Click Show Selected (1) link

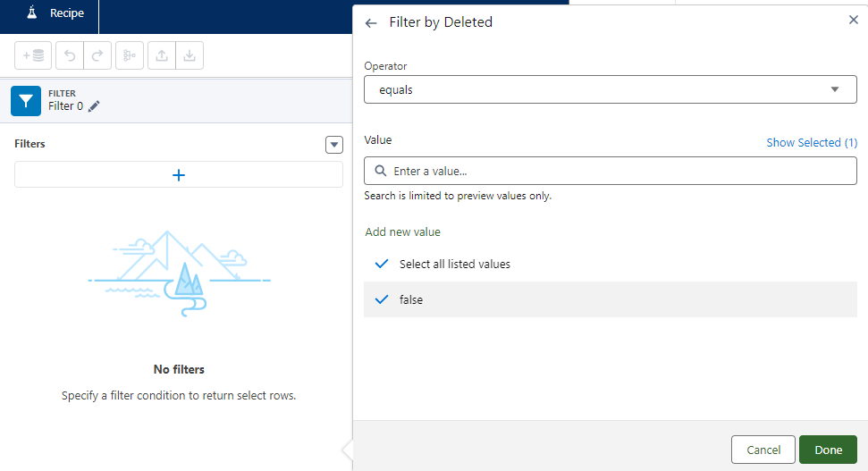coord(811,142)
